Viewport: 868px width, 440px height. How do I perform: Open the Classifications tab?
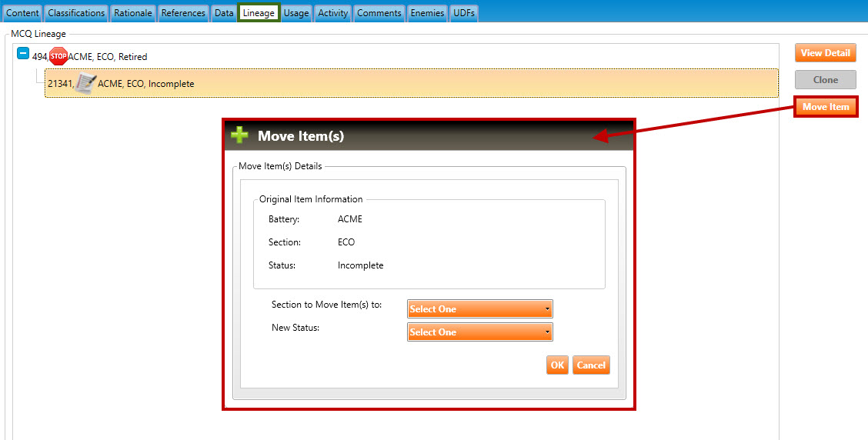pyautogui.click(x=76, y=13)
